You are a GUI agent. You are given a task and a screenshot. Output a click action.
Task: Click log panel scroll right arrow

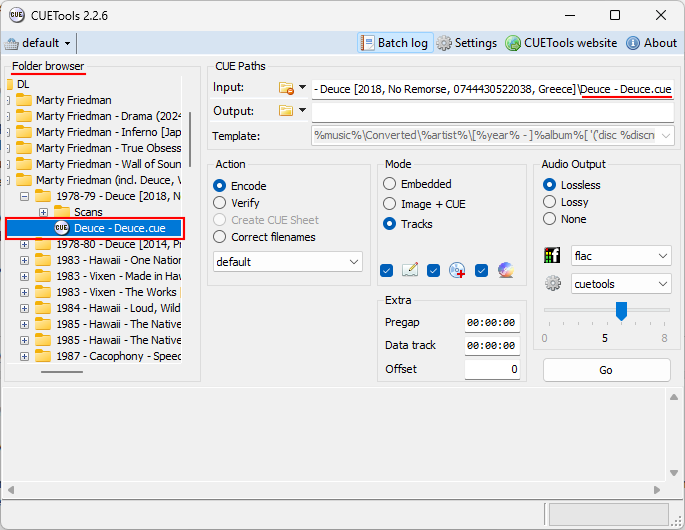pos(657,490)
